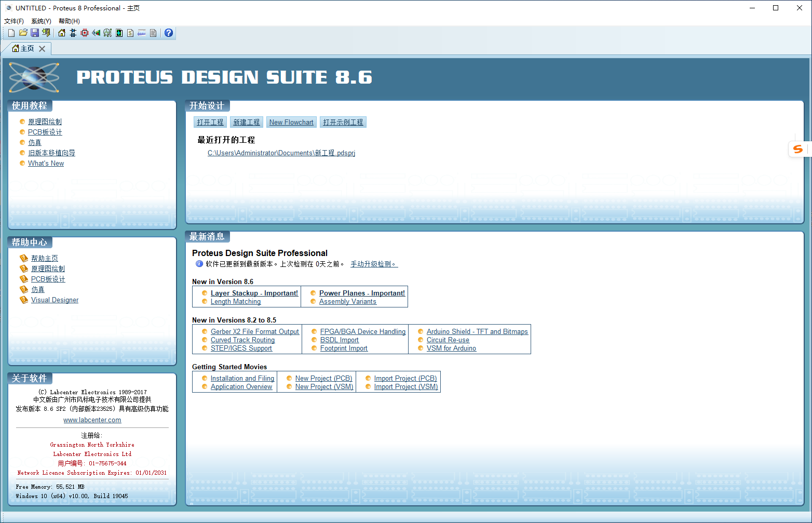The width and height of the screenshot is (812, 523).
Task: Open recent project 新工程.pdsprj
Action: pos(281,153)
